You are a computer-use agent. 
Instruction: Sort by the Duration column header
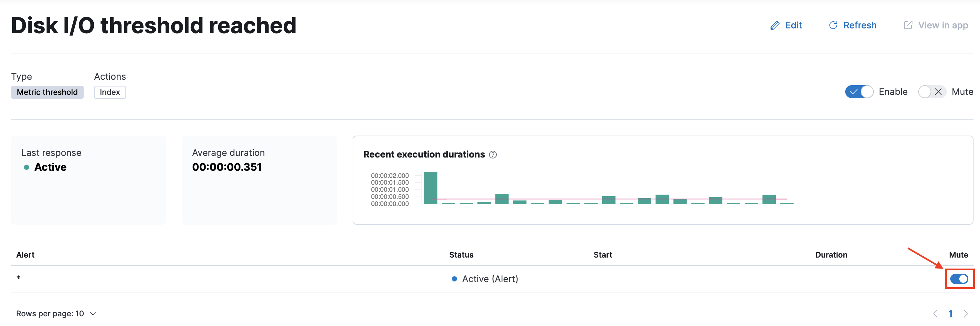point(831,255)
